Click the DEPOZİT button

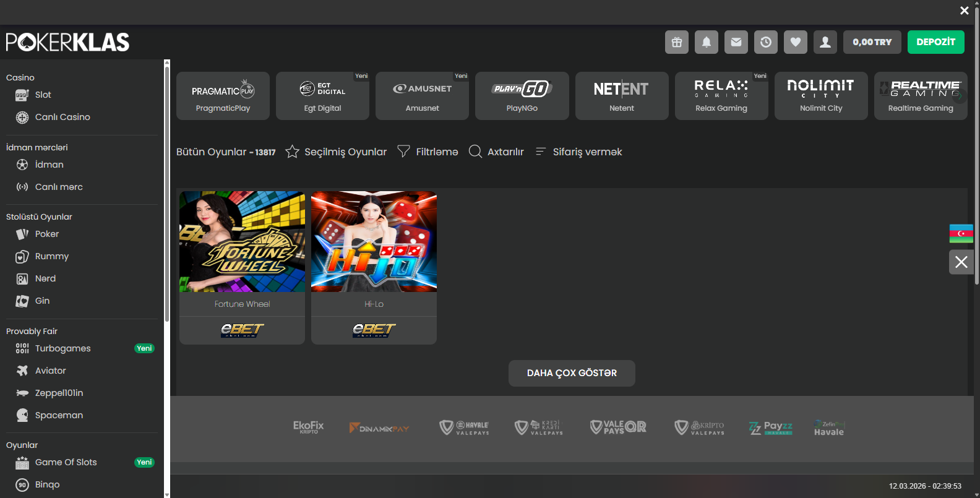tap(936, 42)
